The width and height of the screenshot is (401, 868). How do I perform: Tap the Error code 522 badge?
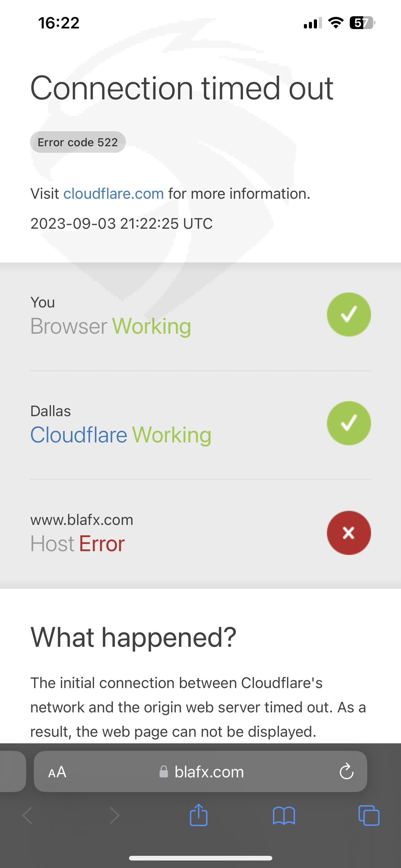click(78, 142)
